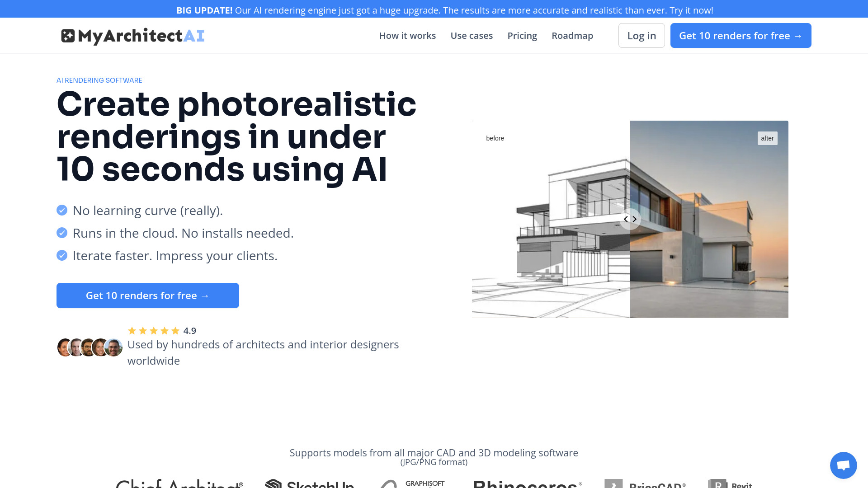The width and height of the screenshot is (868, 488).
Task: Enable the 'before' label toggle on render preview
Action: 495,138
